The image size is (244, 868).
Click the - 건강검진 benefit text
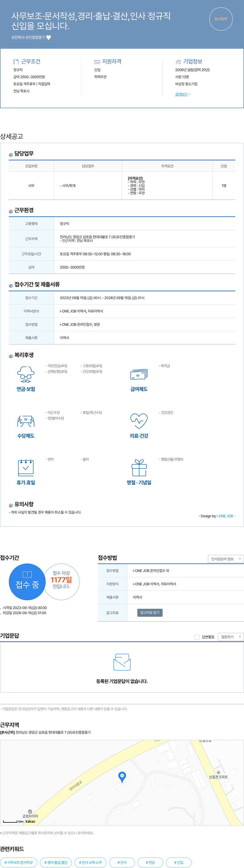point(166,412)
